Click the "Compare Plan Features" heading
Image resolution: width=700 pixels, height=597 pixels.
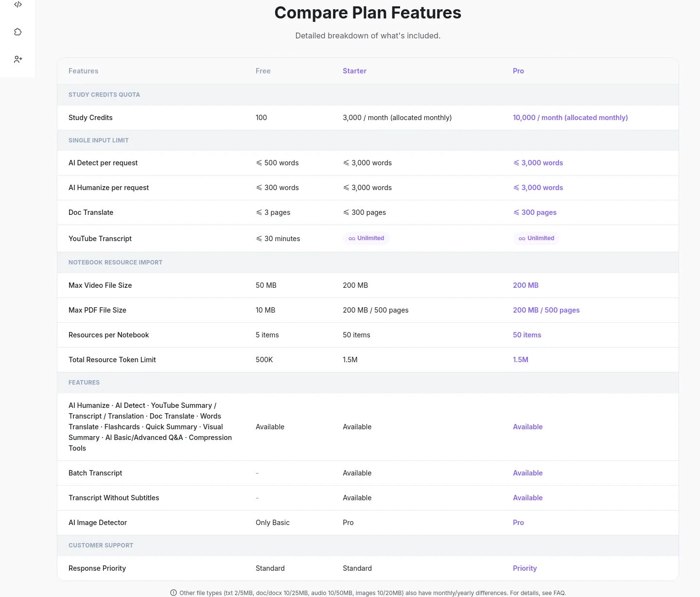pos(368,13)
